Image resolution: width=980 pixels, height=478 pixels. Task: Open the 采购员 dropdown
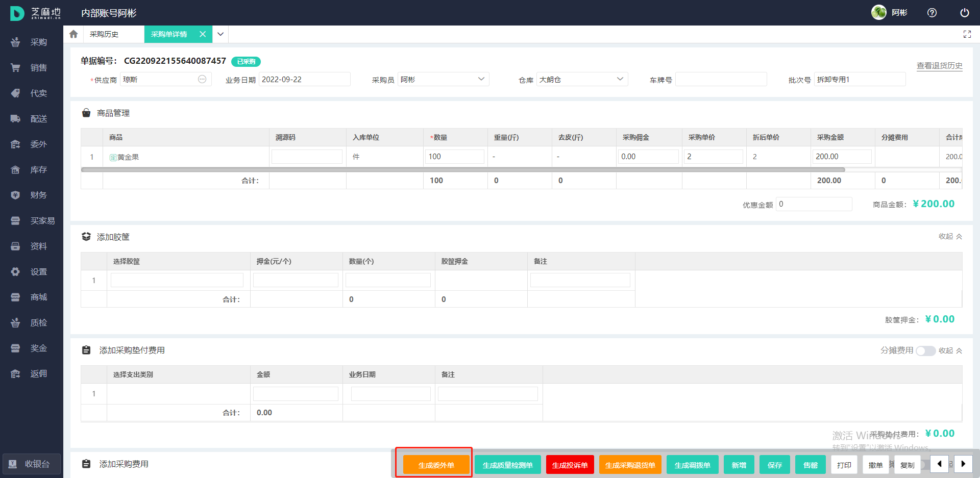coord(444,79)
